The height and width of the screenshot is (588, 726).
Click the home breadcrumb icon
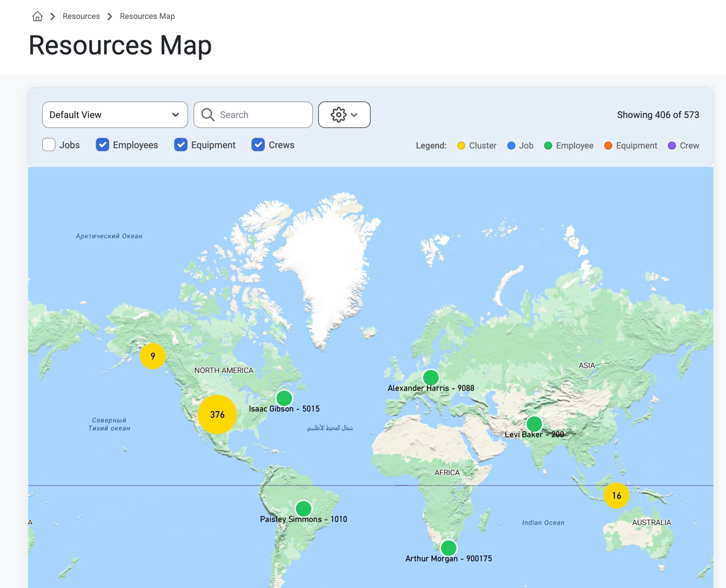(37, 16)
